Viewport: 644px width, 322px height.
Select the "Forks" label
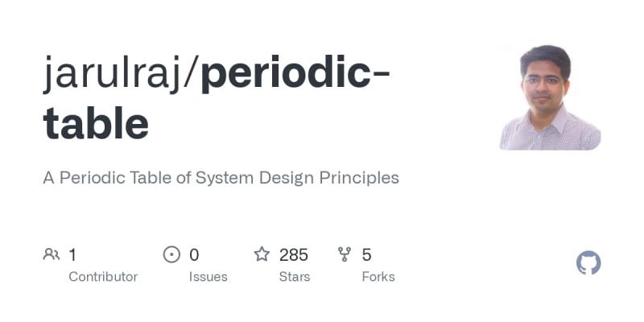(378, 277)
